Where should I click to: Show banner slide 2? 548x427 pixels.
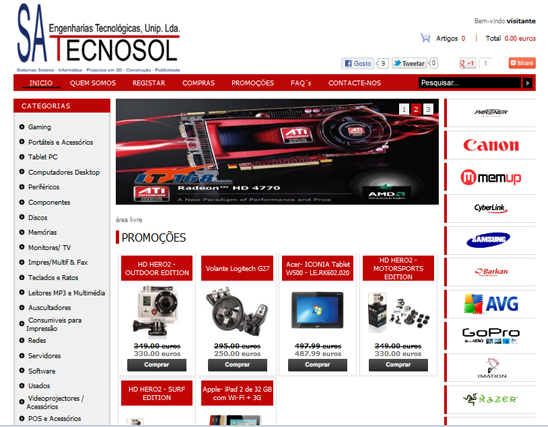coord(416,109)
